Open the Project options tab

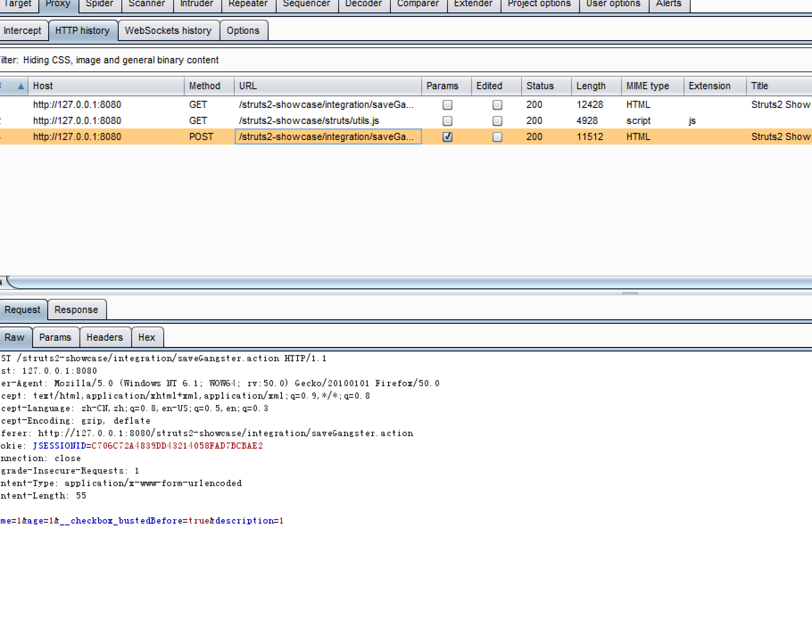[x=539, y=4]
